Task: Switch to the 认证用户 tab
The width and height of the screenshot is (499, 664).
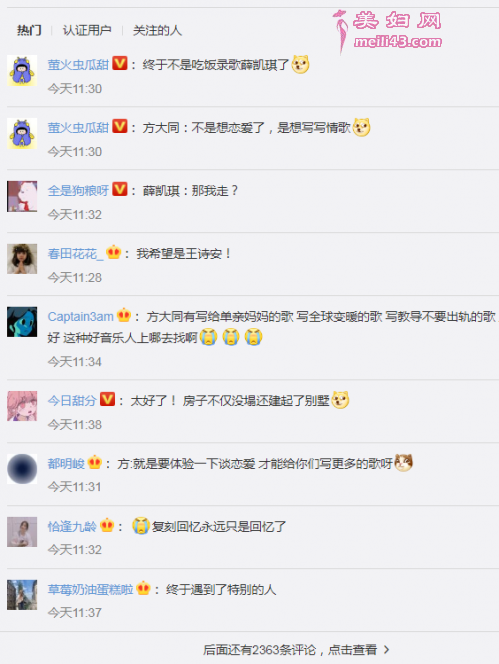Action: pos(87,30)
